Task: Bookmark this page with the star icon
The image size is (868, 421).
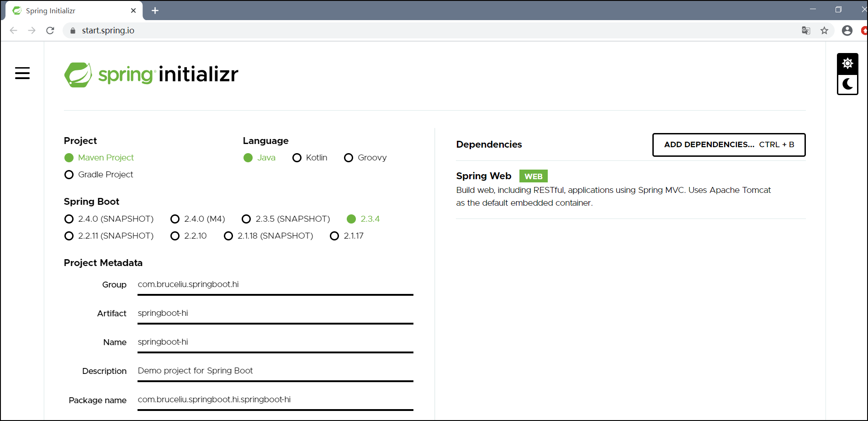Action: click(x=824, y=31)
